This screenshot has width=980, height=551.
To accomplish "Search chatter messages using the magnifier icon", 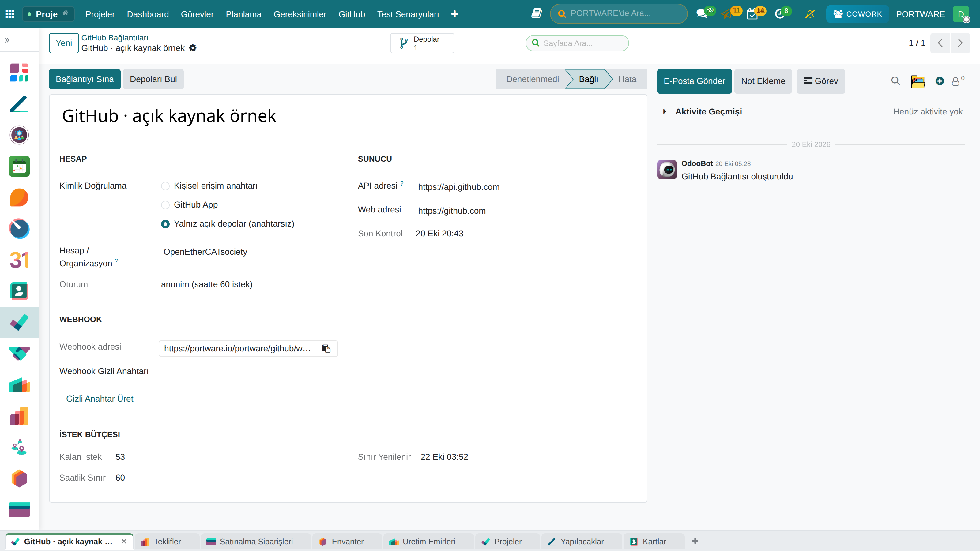I will coord(895,81).
